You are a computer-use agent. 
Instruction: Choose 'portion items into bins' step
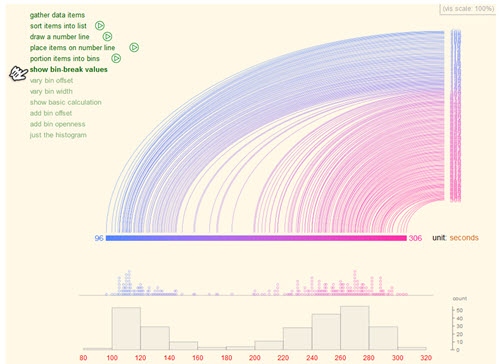[65, 59]
